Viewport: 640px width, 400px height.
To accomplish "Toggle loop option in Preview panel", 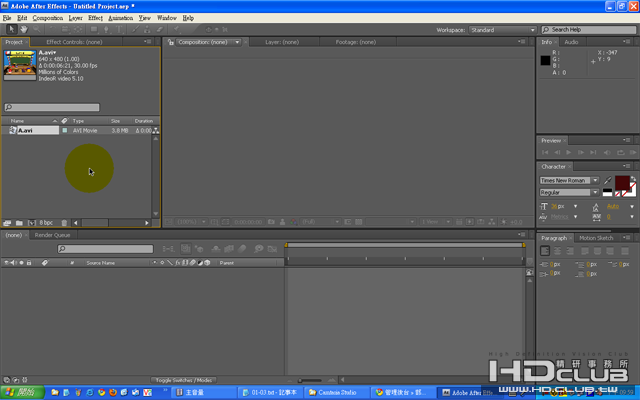I will (x=620, y=152).
